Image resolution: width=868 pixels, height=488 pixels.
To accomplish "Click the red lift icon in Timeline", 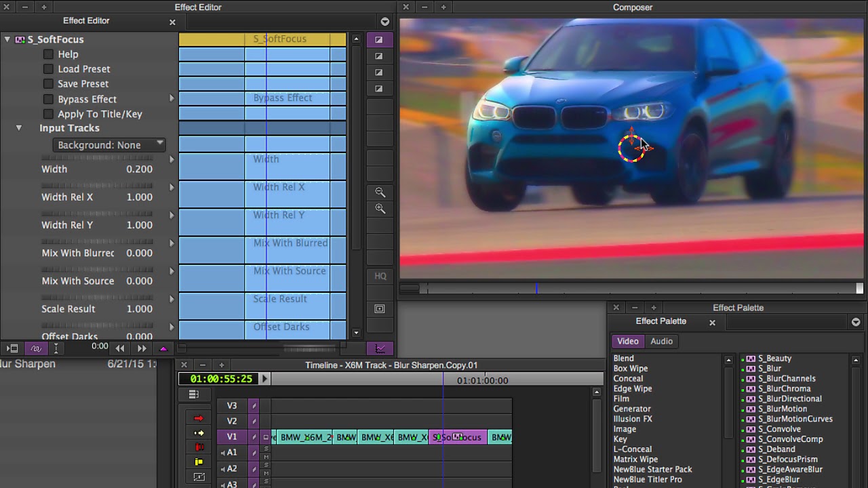I will [199, 447].
